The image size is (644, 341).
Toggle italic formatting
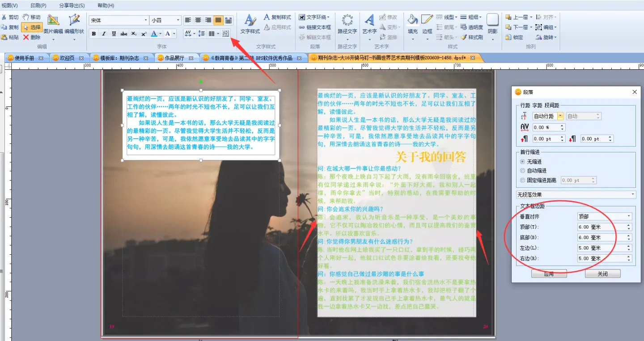(104, 34)
